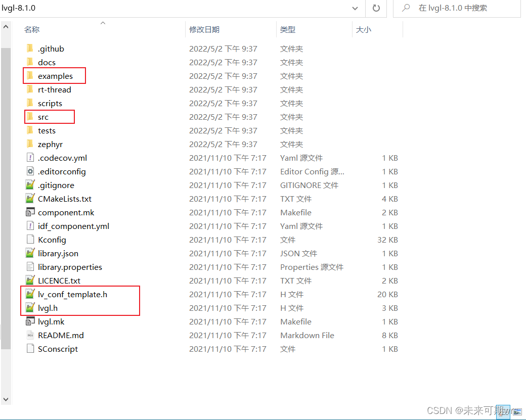Click the zephyr folder icon
The image size is (526, 420).
30,144
